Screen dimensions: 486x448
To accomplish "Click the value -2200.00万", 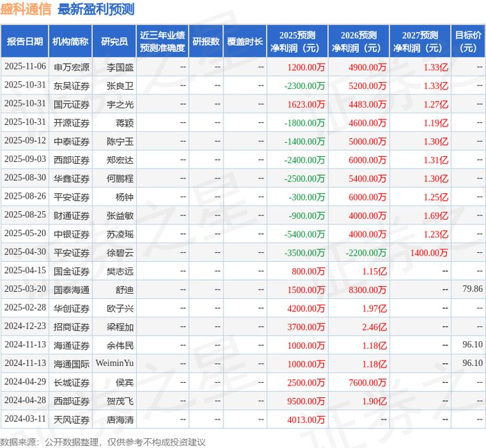I will 366,254.
